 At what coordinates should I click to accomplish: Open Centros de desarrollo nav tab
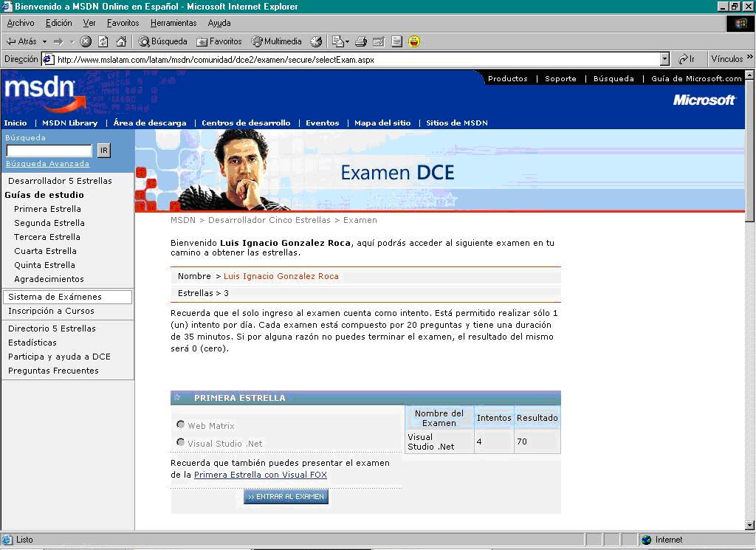(246, 123)
